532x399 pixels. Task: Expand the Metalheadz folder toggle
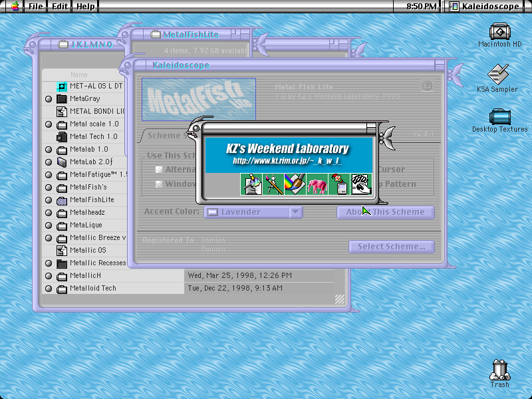(x=49, y=213)
